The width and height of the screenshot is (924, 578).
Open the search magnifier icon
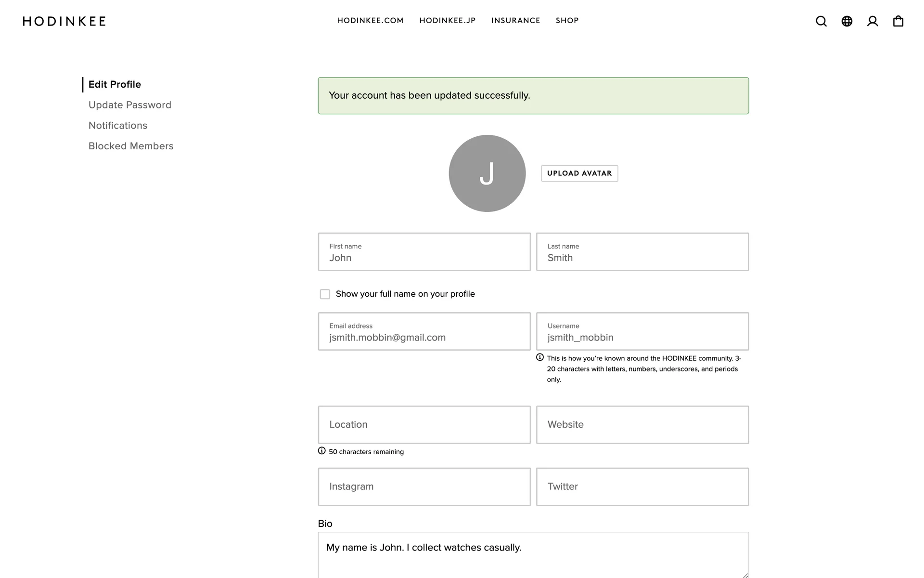click(x=821, y=21)
